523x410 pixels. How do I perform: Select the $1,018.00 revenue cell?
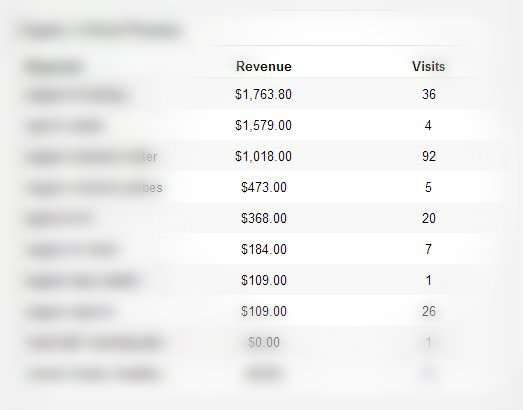(264, 156)
